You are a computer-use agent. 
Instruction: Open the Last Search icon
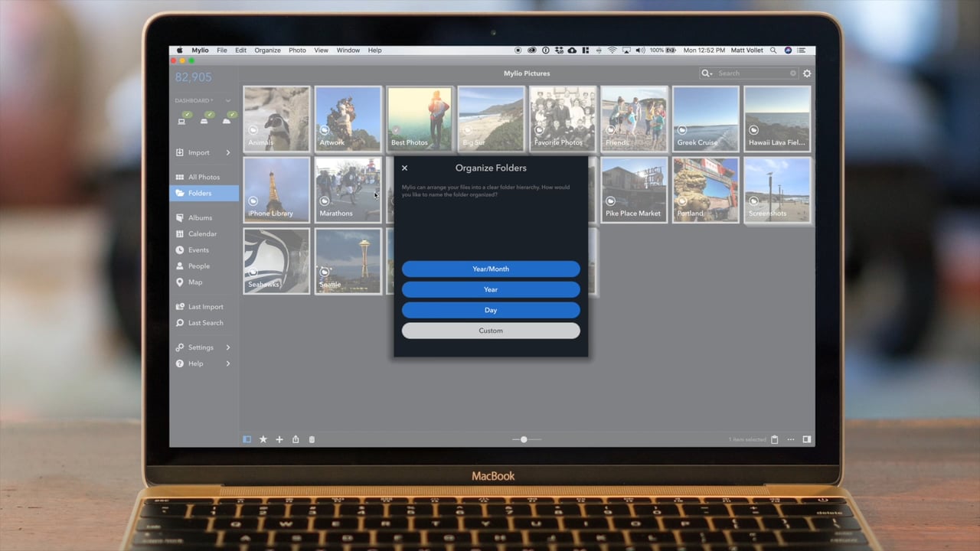click(x=180, y=323)
